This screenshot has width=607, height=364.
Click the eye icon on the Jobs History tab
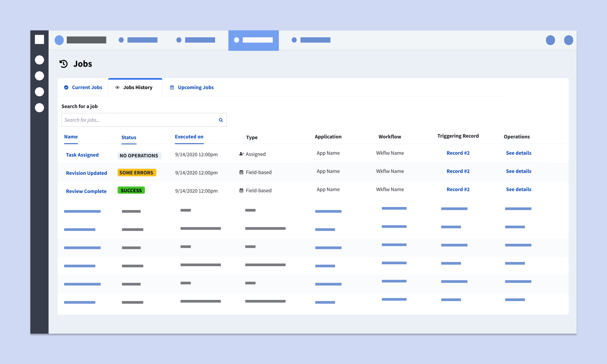point(117,87)
